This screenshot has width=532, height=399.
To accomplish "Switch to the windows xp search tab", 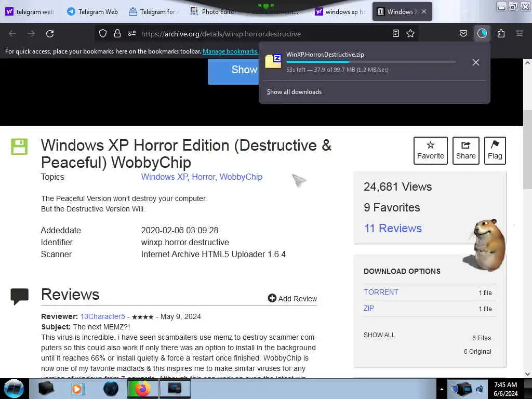I will pyautogui.click(x=340, y=12).
